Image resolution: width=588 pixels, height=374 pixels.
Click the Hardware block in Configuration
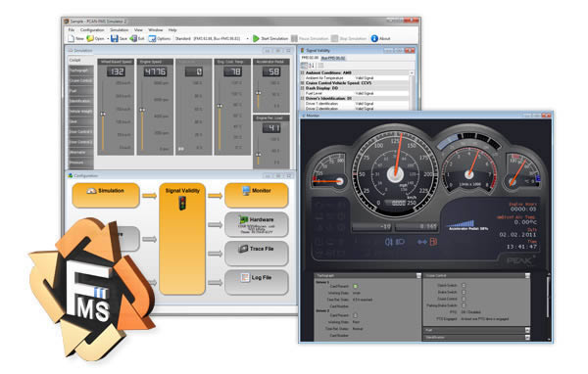[x=256, y=224]
